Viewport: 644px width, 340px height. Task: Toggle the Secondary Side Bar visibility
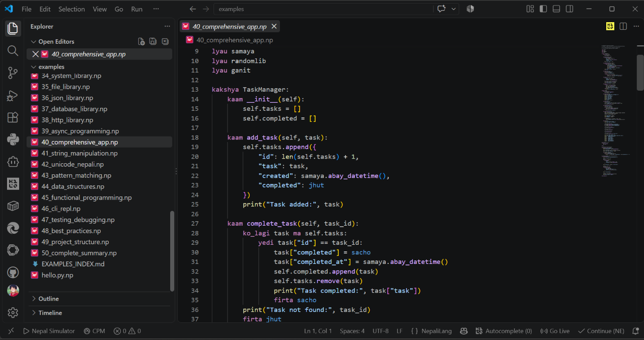pyautogui.click(x=569, y=9)
